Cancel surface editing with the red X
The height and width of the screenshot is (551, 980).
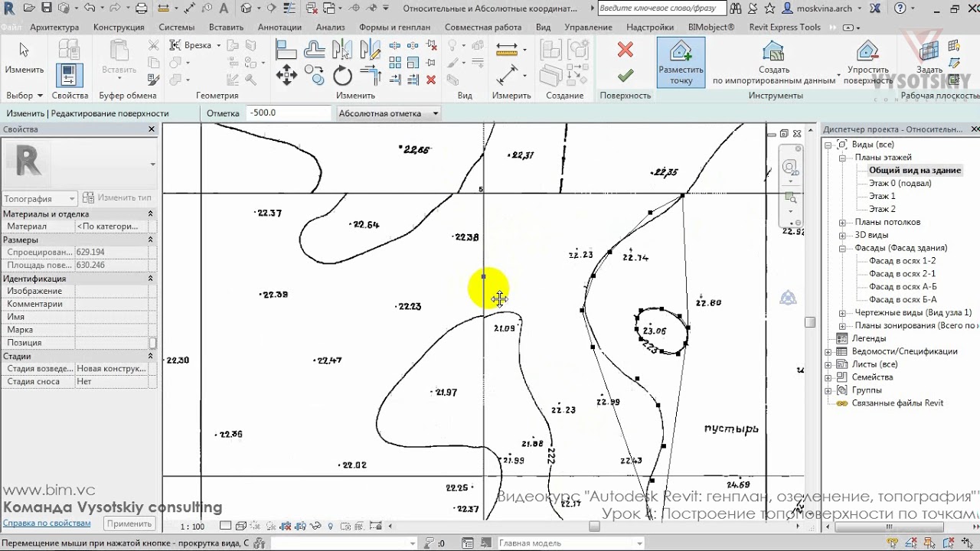tap(626, 50)
